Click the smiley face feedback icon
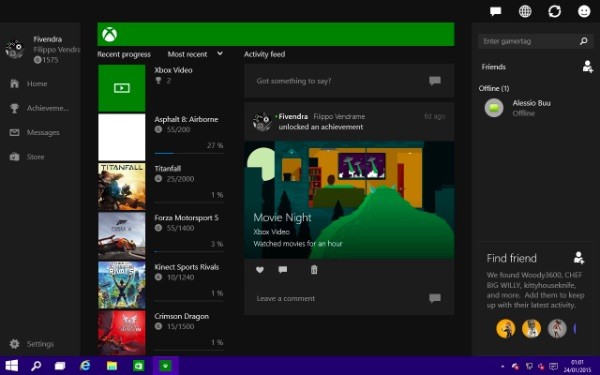This screenshot has height=375, width=600. [584, 11]
